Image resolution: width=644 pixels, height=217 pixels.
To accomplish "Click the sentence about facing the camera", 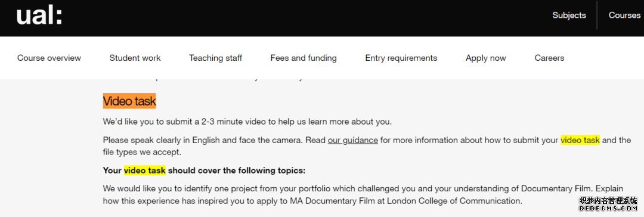I will pos(204,140).
